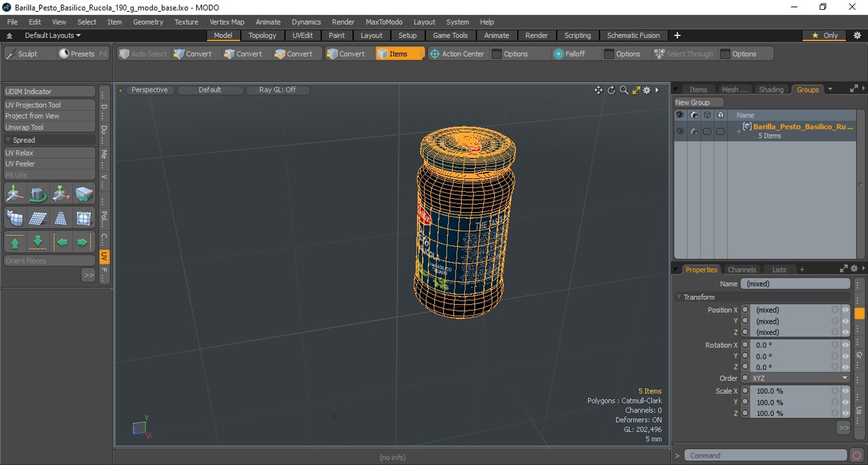868x465 pixels.
Task: Click the viewport zoom magnifier icon
Action: [x=624, y=90]
